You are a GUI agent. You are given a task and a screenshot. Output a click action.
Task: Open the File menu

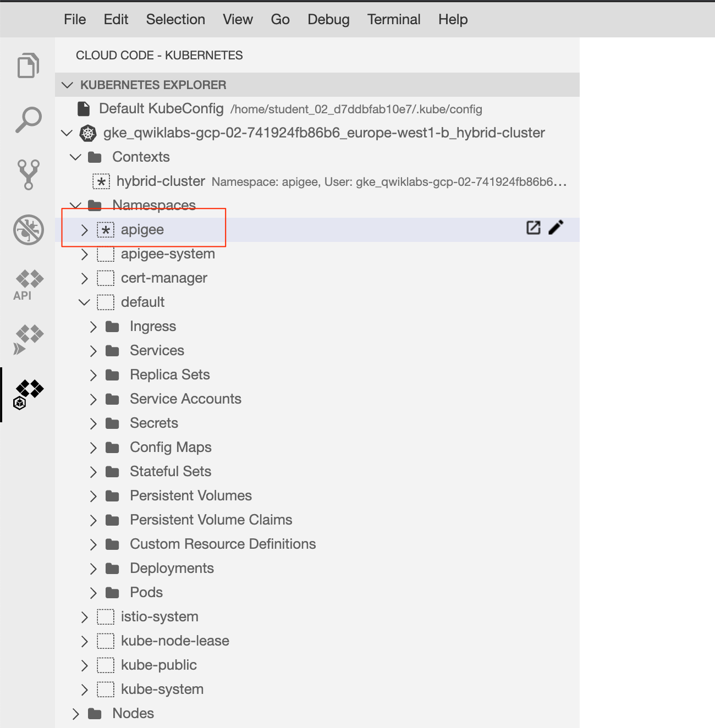pos(75,19)
